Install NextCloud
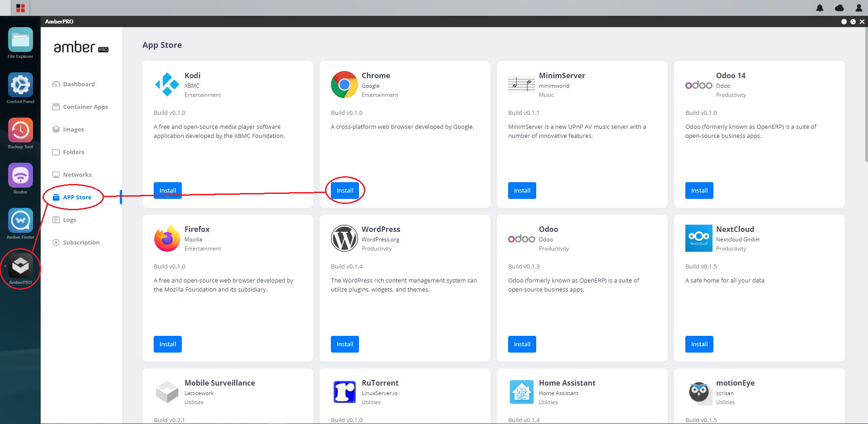Screen dimensions: 868x424 (x=699, y=344)
